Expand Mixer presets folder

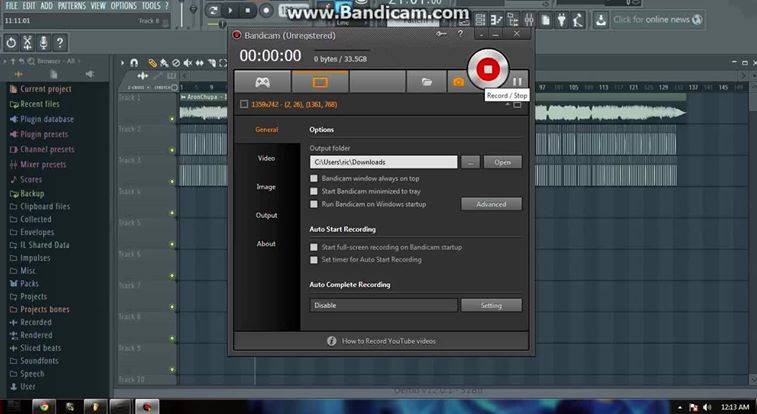pyautogui.click(x=38, y=165)
